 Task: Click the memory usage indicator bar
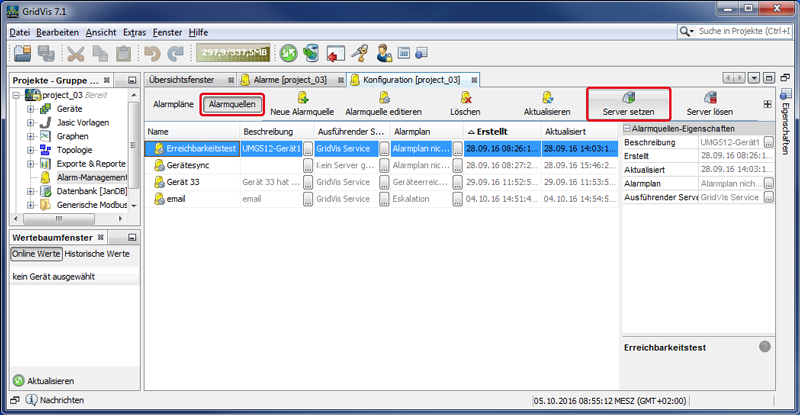[233, 53]
